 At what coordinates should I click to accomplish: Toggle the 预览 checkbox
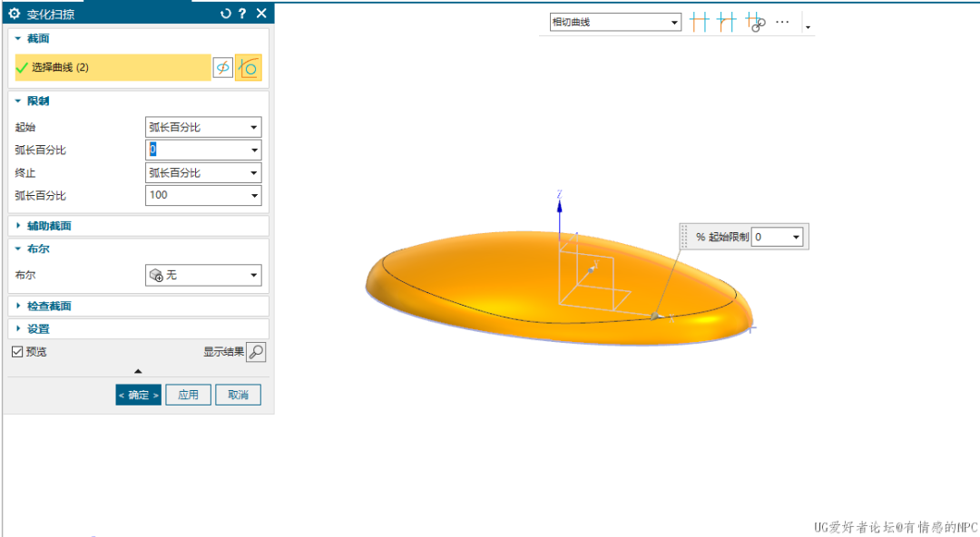[17, 352]
